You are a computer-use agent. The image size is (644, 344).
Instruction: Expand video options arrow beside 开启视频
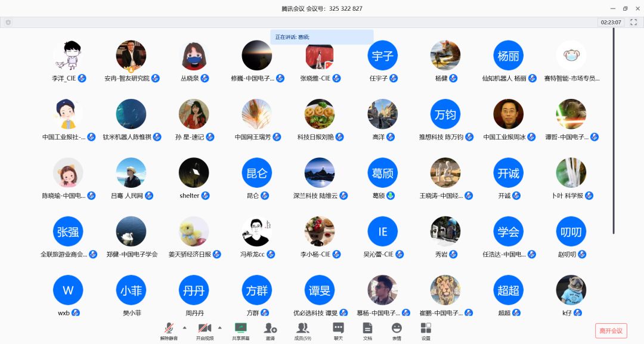220,327
